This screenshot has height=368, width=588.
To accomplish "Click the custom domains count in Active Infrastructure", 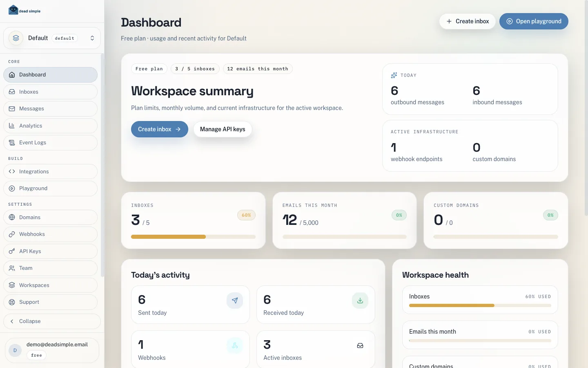I will [477, 148].
